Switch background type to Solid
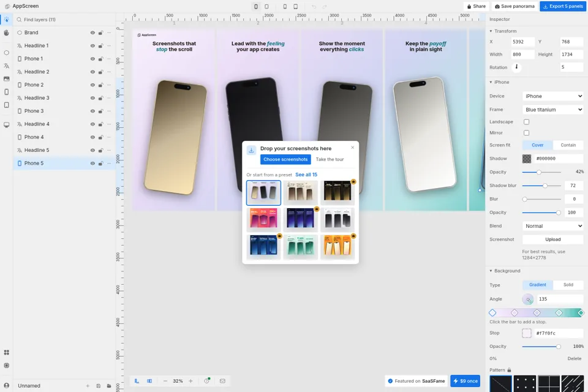 (568, 285)
